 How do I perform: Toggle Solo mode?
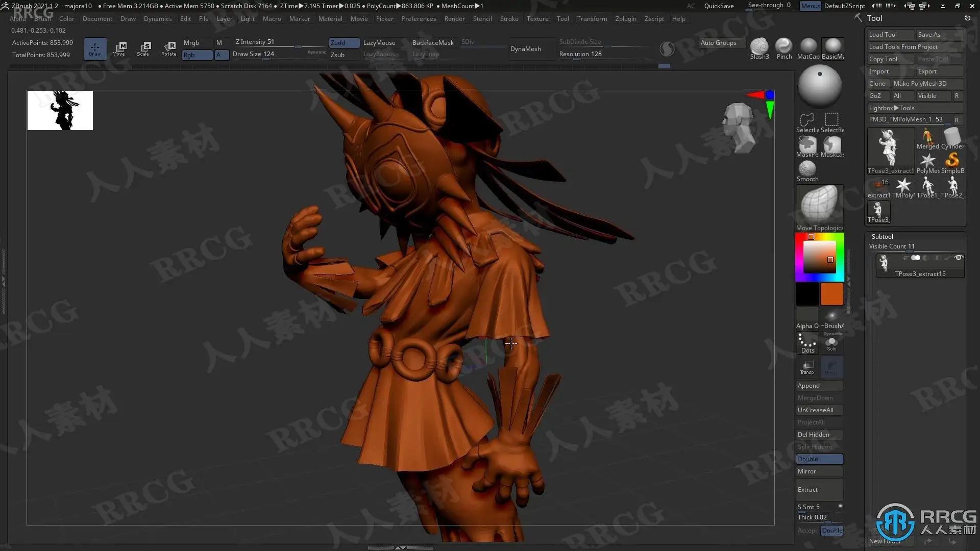(832, 343)
